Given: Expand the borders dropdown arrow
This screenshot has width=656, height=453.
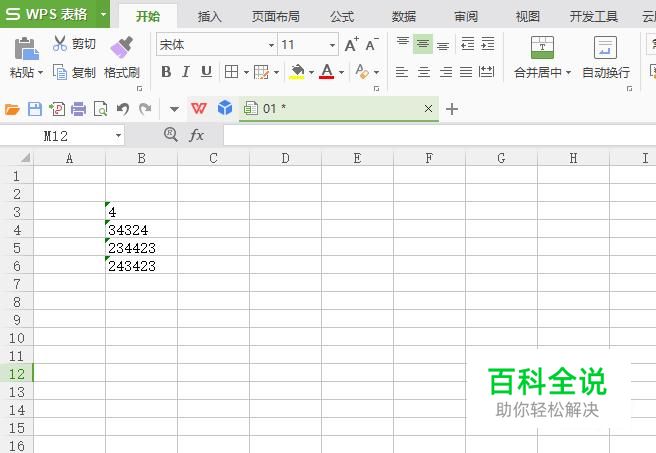Looking at the screenshot, I should coord(246,72).
